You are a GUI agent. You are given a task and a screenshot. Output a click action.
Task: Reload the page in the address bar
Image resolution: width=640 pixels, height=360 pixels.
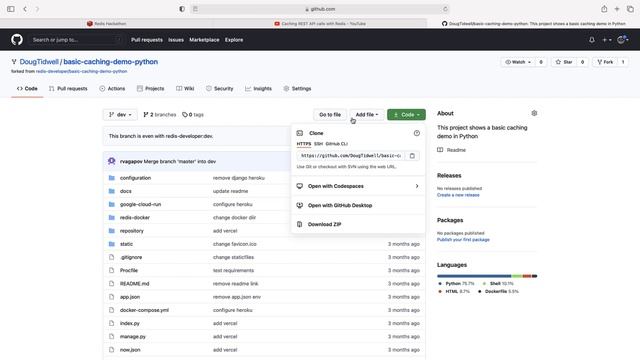pyautogui.click(x=445, y=9)
